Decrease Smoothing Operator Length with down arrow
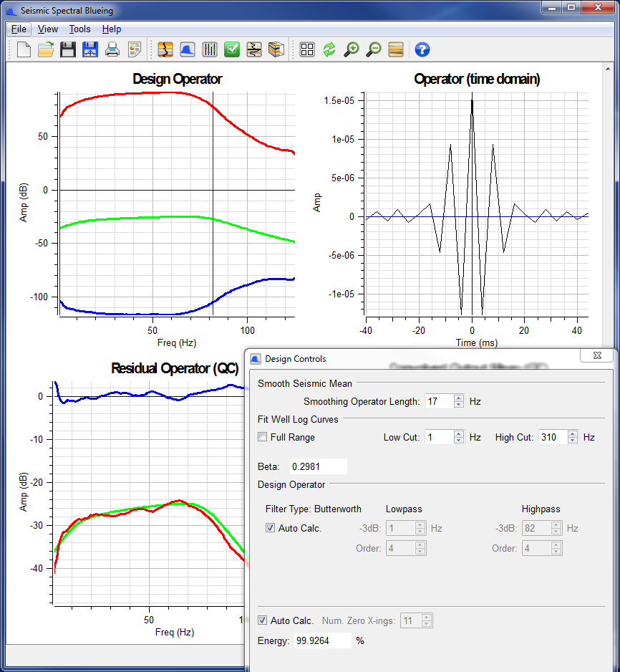Viewport: 620px width, 672px height. tap(459, 405)
